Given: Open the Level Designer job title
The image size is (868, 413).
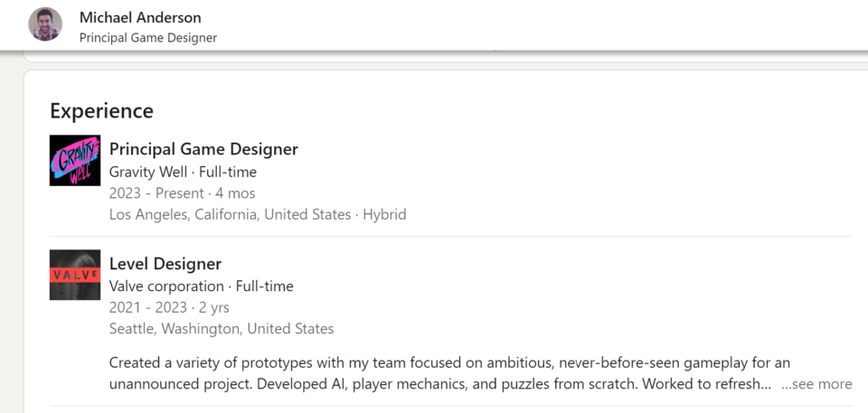Looking at the screenshot, I should [165, 264].
